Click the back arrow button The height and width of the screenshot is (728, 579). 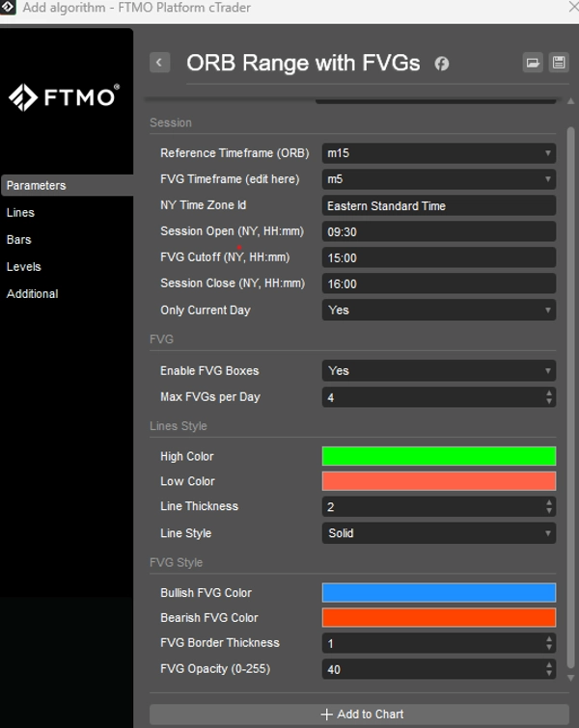point(159,63)
